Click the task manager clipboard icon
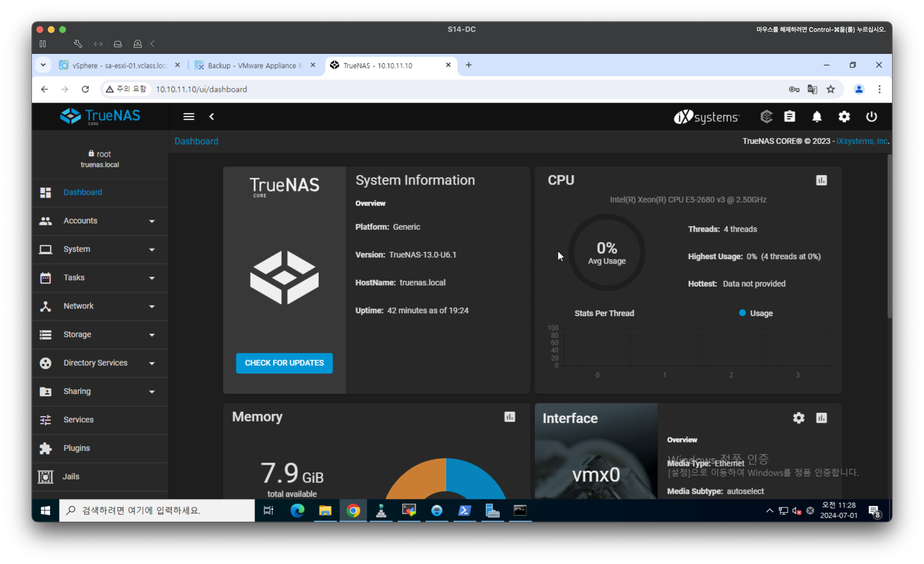The width and height of the screenshot is (924, 564). [x=789, y=117]
